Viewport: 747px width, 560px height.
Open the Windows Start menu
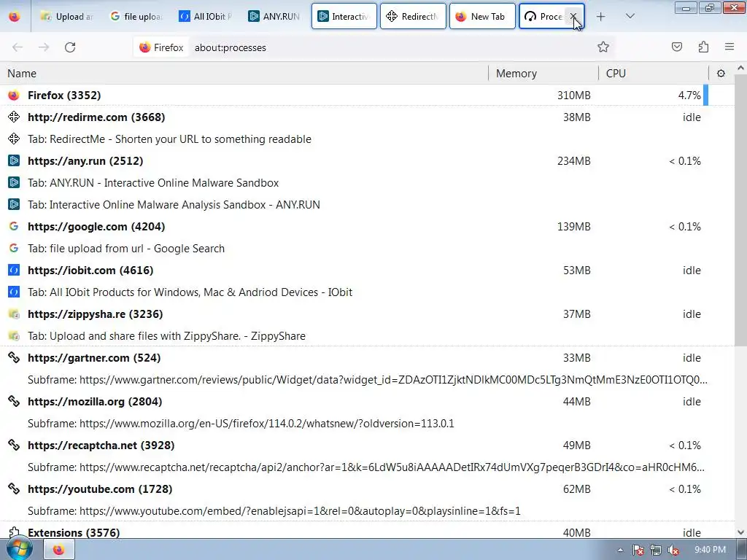click(19, 550)
